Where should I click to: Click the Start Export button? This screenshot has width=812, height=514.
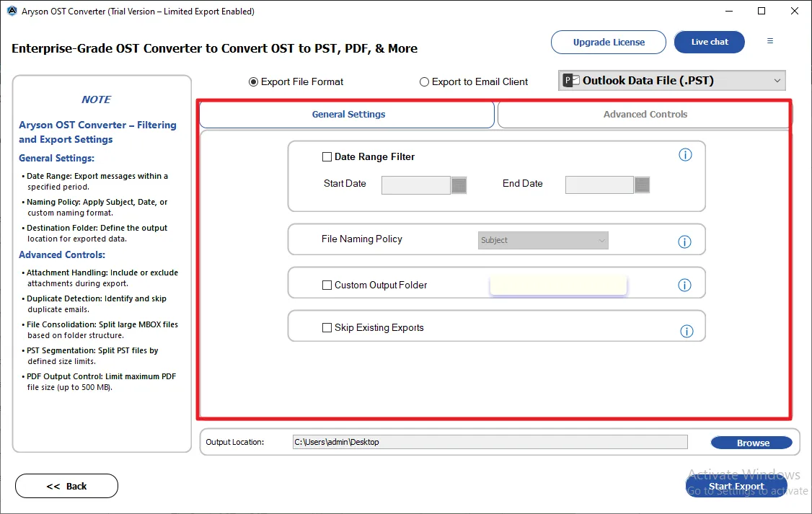point(736,486)
